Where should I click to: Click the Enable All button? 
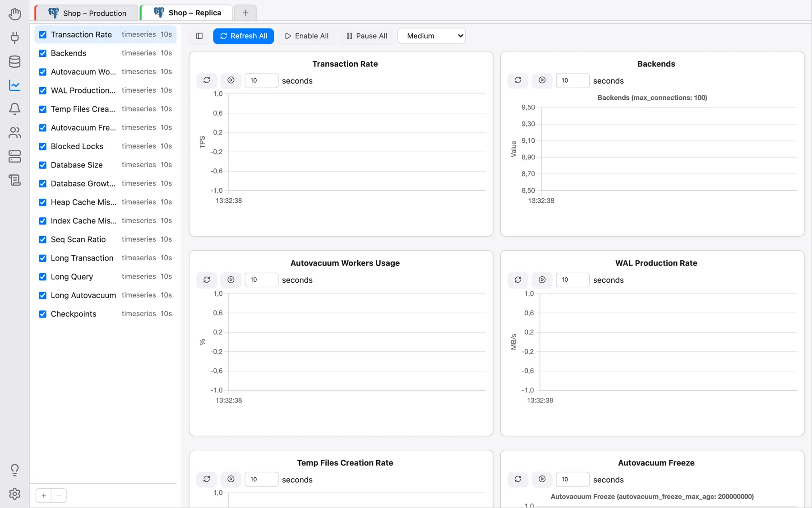[x=307, y=36]
